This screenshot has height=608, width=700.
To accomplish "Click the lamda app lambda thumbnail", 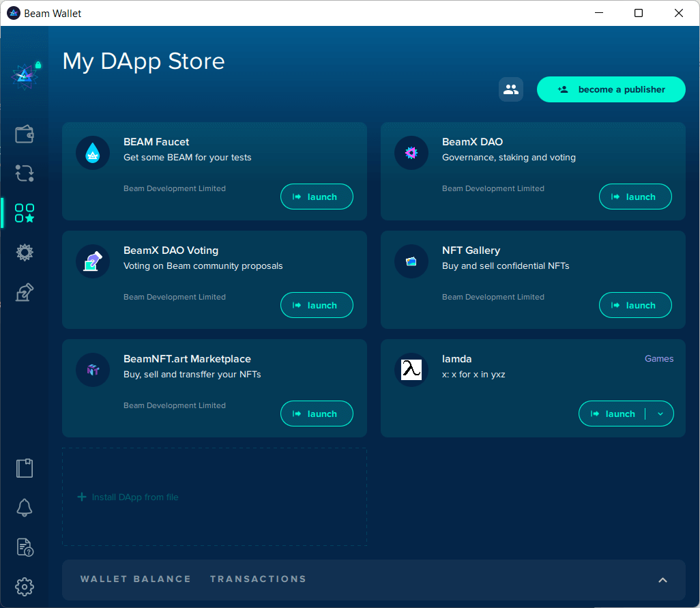I will click(411, 369).
